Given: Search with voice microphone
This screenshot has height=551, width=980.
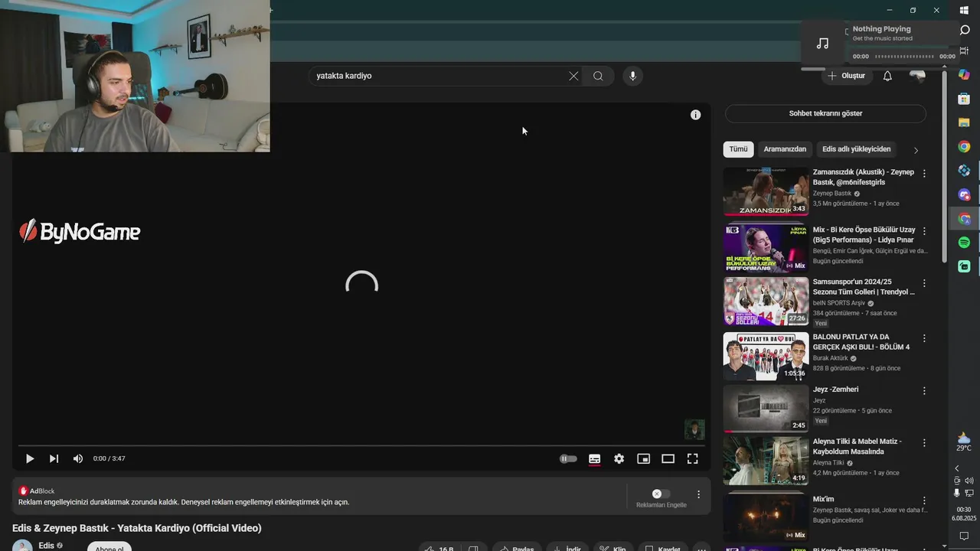Looking at the screenshot, I should pos(632,76).
